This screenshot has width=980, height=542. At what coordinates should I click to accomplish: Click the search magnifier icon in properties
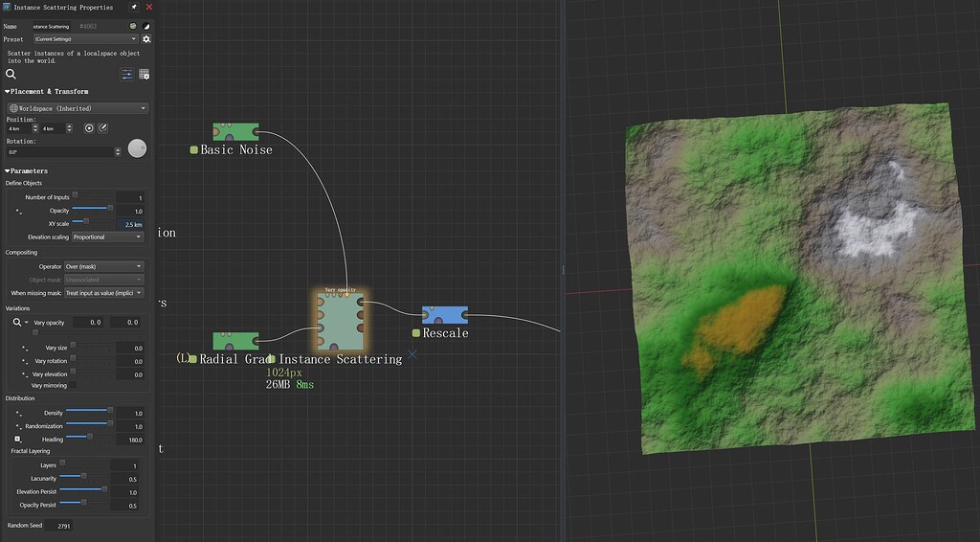point(11,74)
